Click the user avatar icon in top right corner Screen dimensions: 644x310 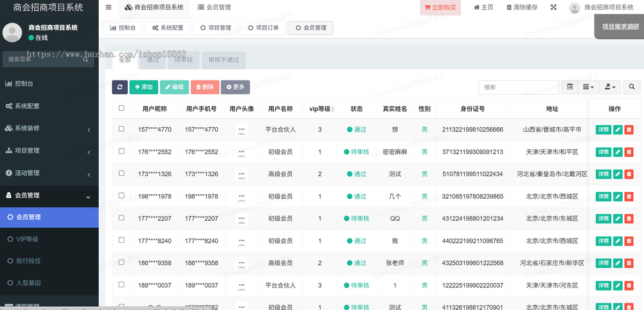click(x=574, y=8)
